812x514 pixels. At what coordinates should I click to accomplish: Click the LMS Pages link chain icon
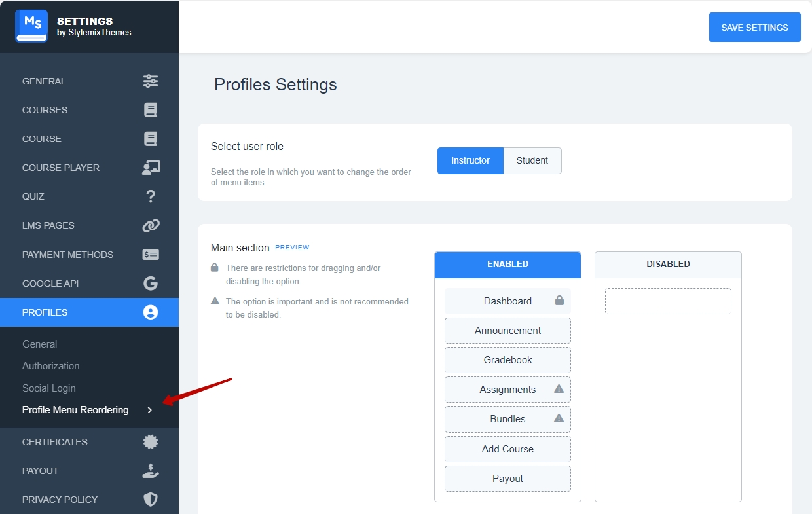151,225
